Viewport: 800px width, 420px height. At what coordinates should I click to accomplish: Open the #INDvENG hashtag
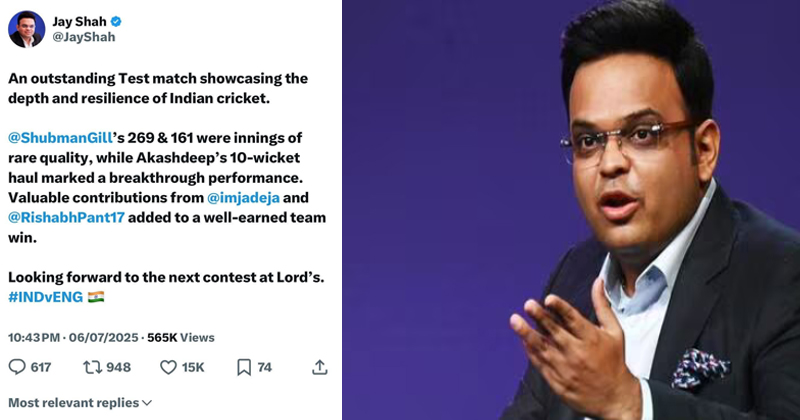click(45, 297)
